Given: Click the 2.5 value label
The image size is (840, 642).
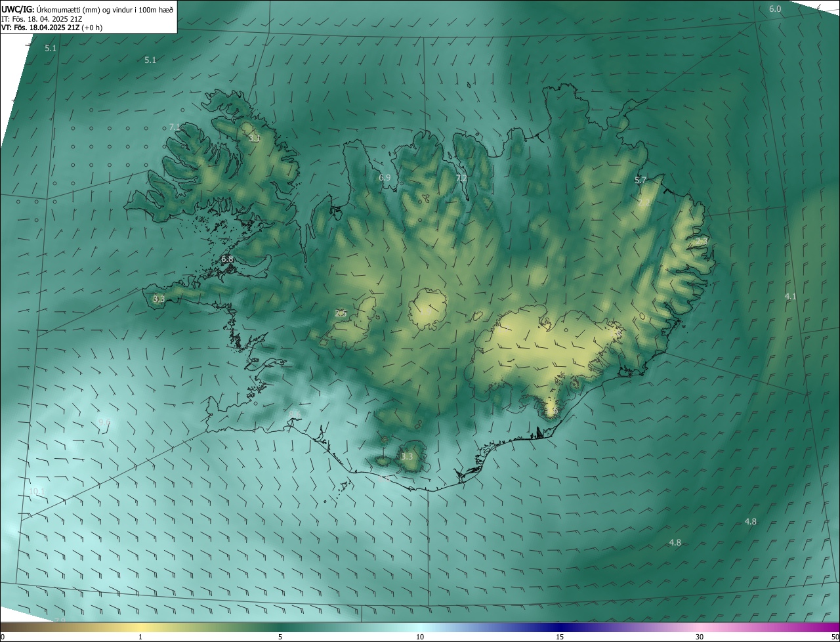Looking at the screenshot, I should tap(341, 314).
